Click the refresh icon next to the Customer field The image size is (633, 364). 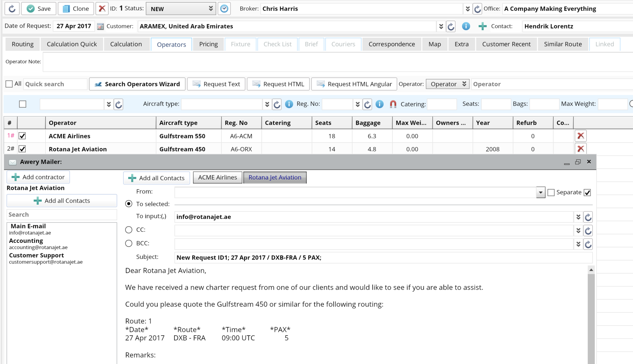[x=451, y=26]
